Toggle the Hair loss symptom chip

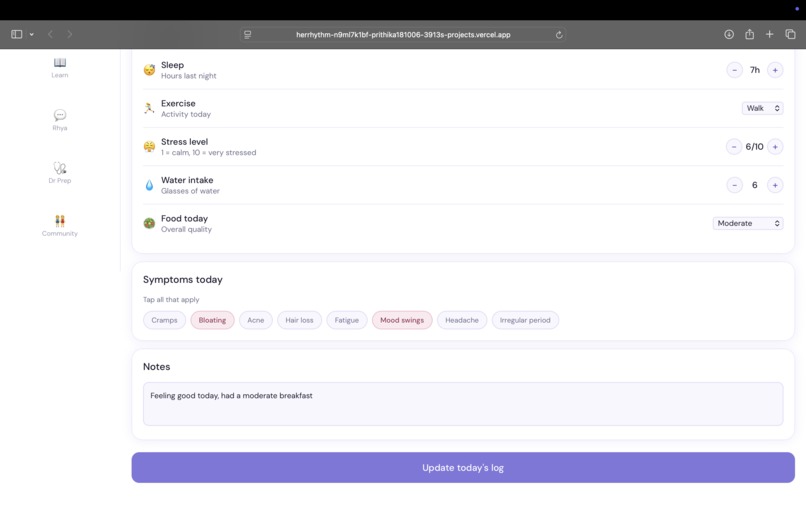299,320
